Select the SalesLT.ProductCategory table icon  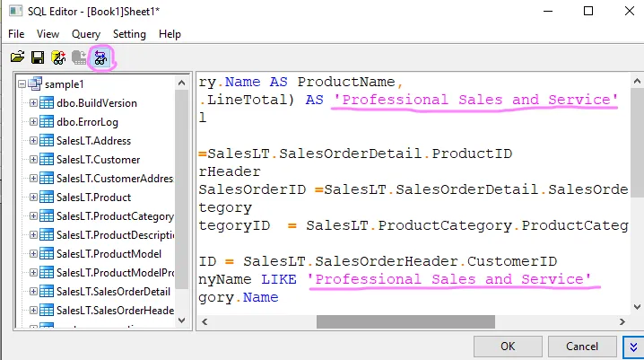[47, 216]
